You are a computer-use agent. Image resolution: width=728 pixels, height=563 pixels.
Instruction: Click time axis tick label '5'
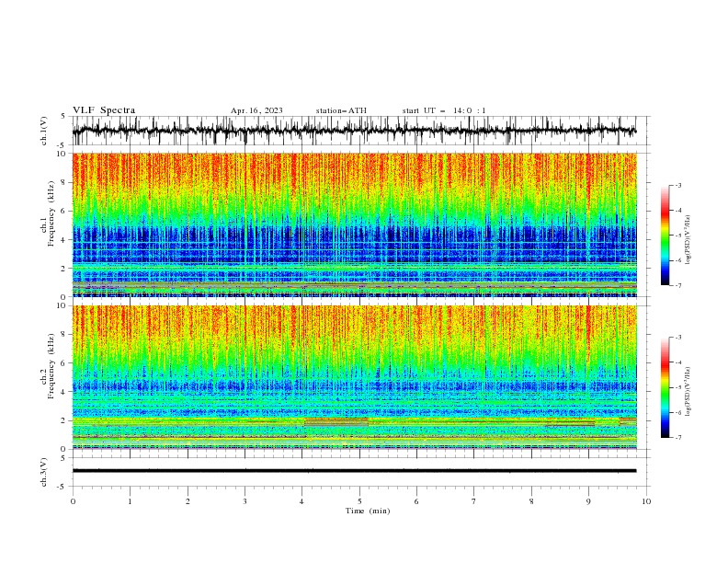tap(359, 501)
